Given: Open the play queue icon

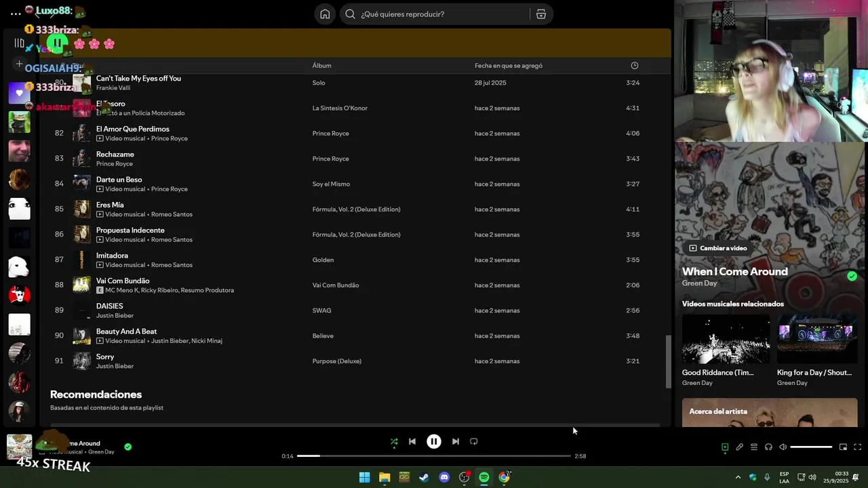Looking at the screenshot, I should [754, 447].
